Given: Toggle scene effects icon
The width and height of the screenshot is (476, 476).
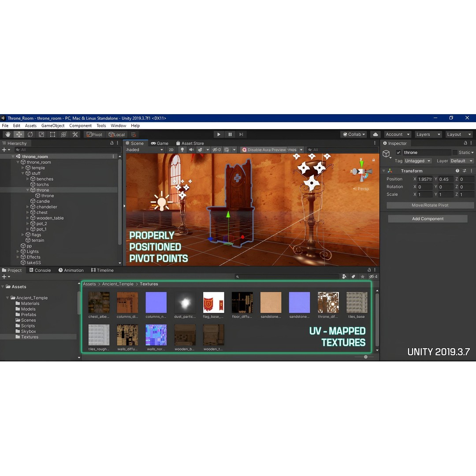Looking at the screenshot, I should pyautogui.click(x=200, y=150).
